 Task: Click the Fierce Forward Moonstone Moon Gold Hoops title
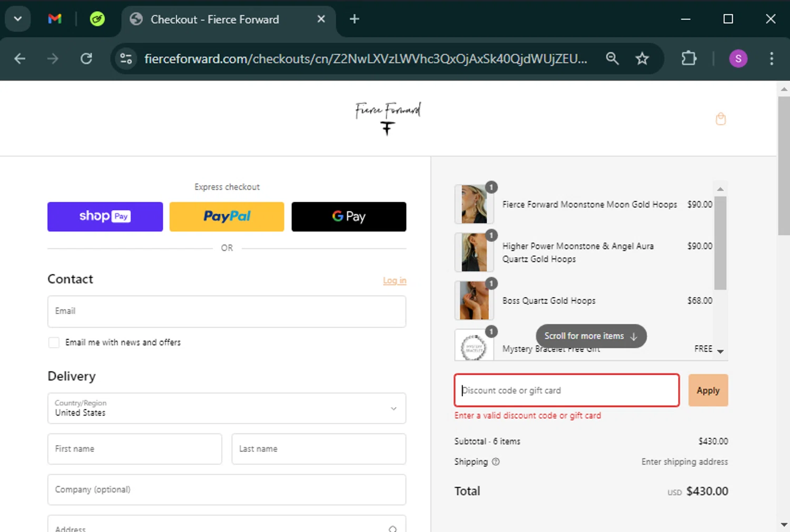click(589, 204)
